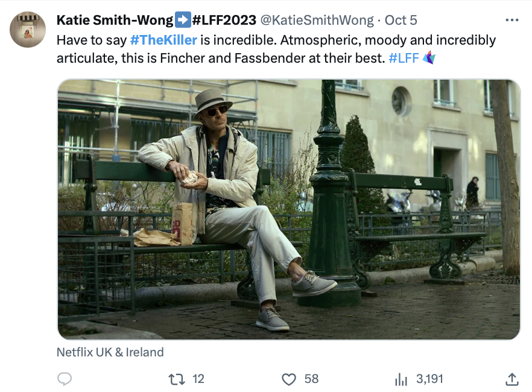Open the tweet's three-dot more options menu
This screenshot has height=392, width=532.
tap(511, 20)
